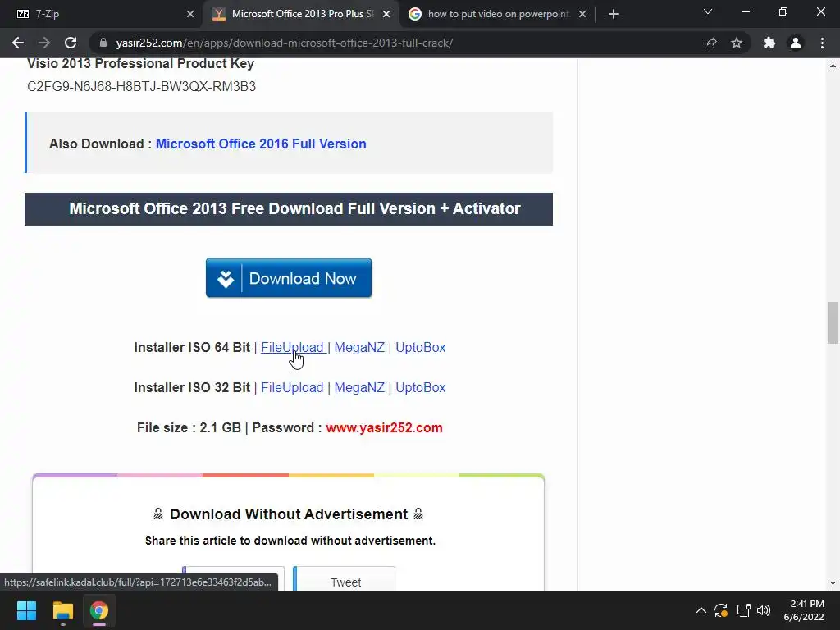Open Microsoft Office 2016 Full Version link

click(261, 144)
